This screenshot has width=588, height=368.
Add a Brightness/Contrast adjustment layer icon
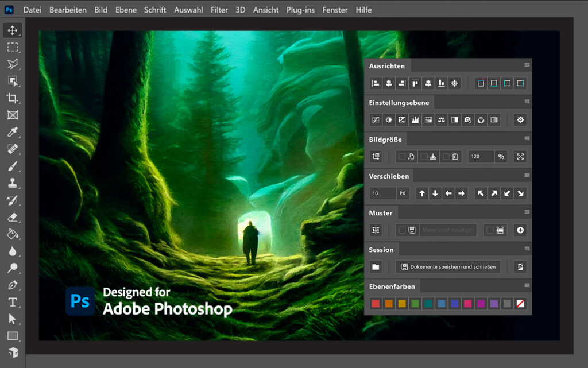389,120
